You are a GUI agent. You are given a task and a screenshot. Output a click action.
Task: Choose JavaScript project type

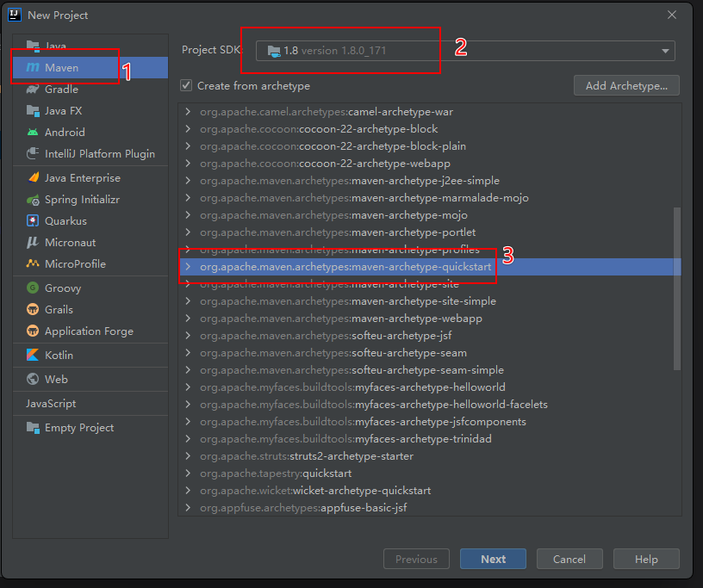point(90,404)
